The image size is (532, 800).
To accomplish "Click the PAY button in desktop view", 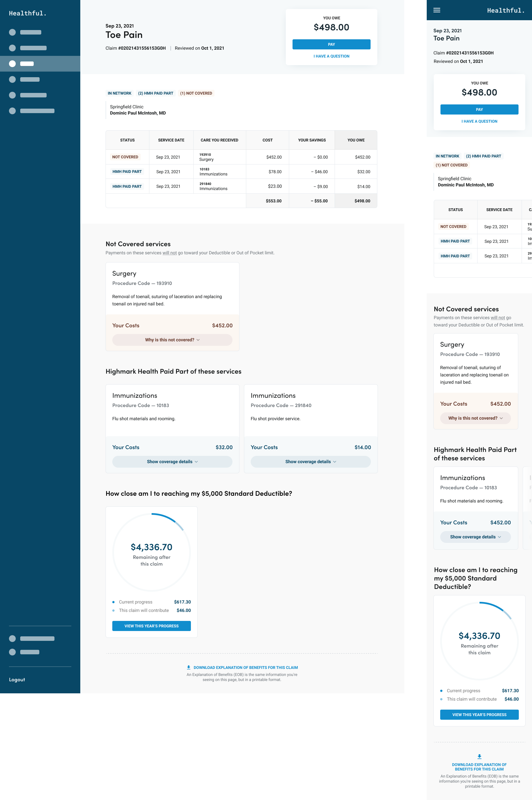I will 331,44.
